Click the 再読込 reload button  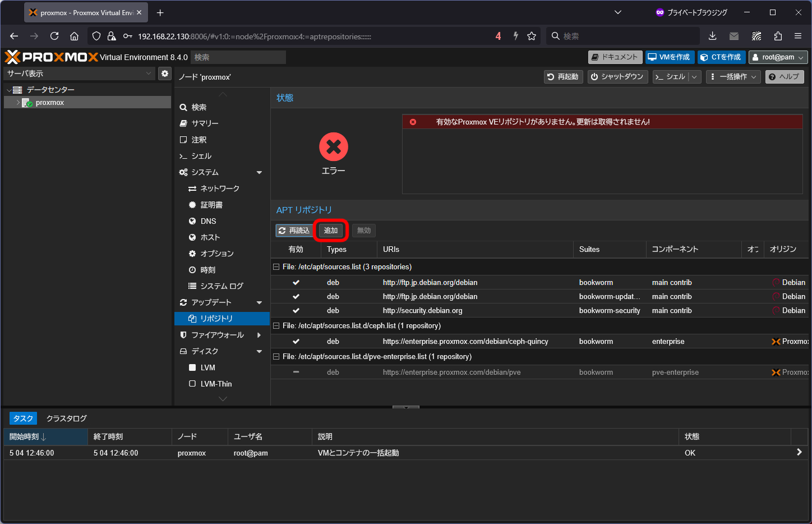[x=294, y=231]
